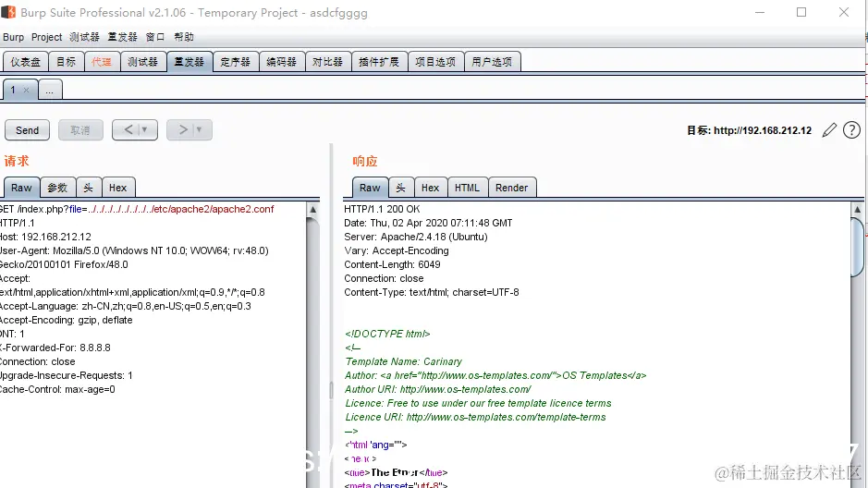868x488 pixels.
Task: Click the Upgrade-Insecure-Requests: 1 line
Action: click(x=66, y=375)
